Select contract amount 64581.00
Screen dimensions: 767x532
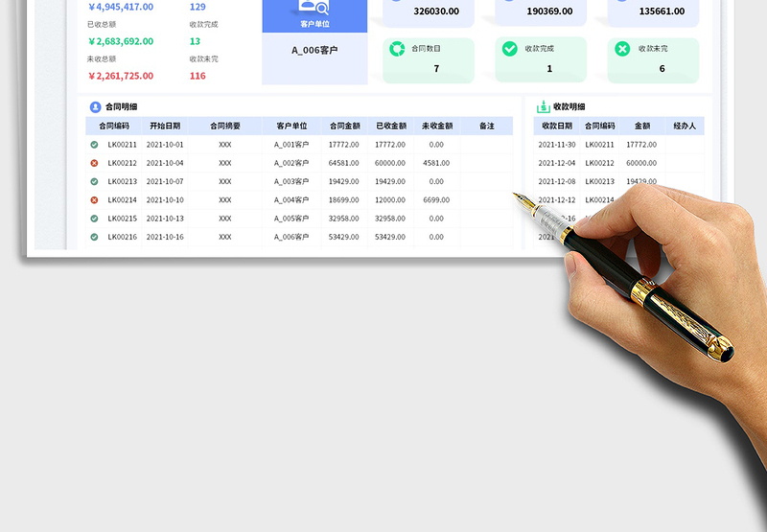[x=343, y=163]
